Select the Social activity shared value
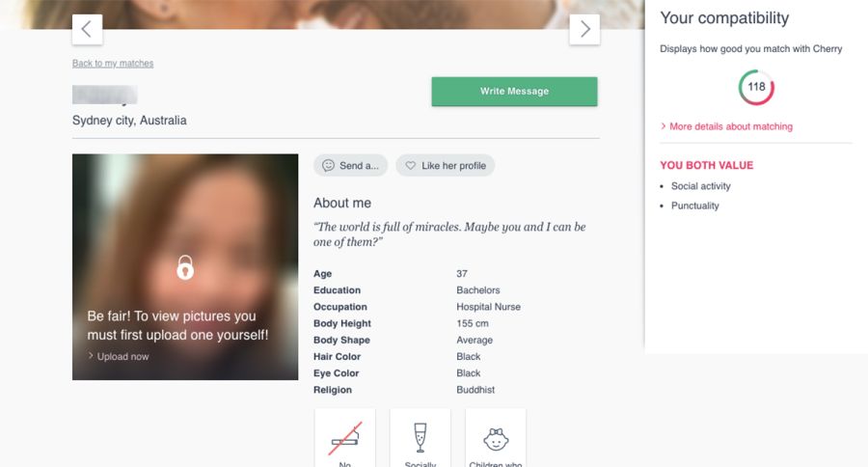Viewport: 868px width, 467px height. [x=701, y=186]
